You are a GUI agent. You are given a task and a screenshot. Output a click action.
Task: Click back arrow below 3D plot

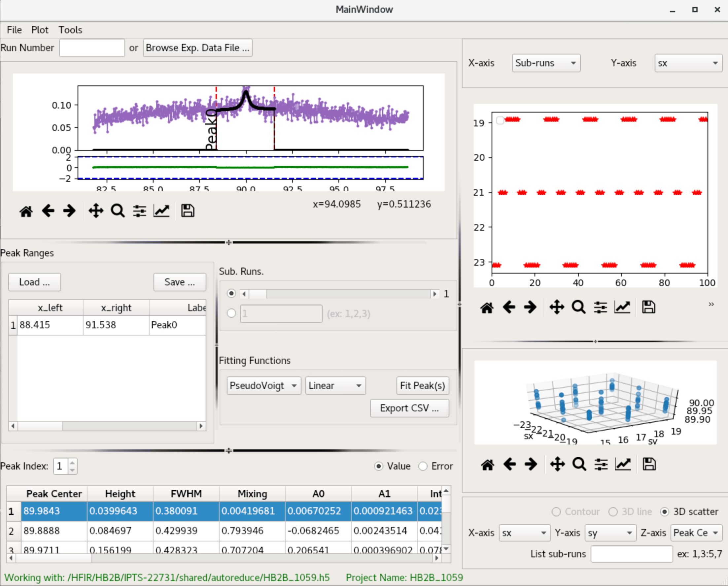click(x=509, y=465)
